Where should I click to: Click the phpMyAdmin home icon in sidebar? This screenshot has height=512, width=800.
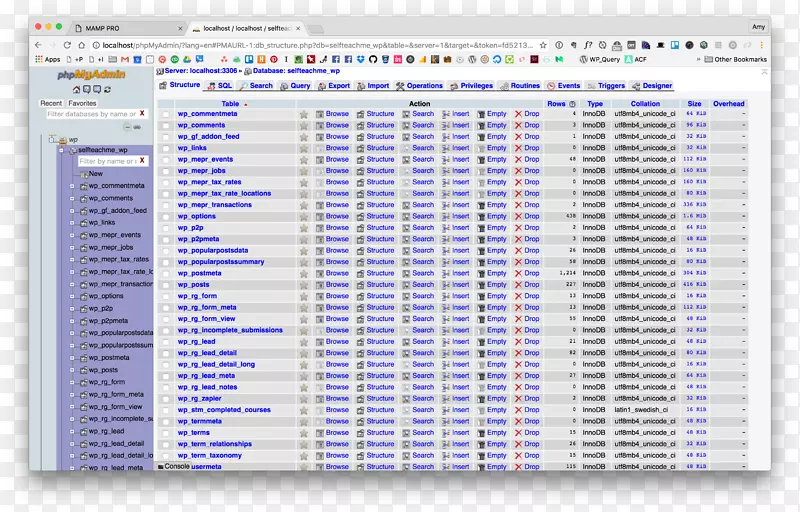pyautogui.click(x=75, y=90)
